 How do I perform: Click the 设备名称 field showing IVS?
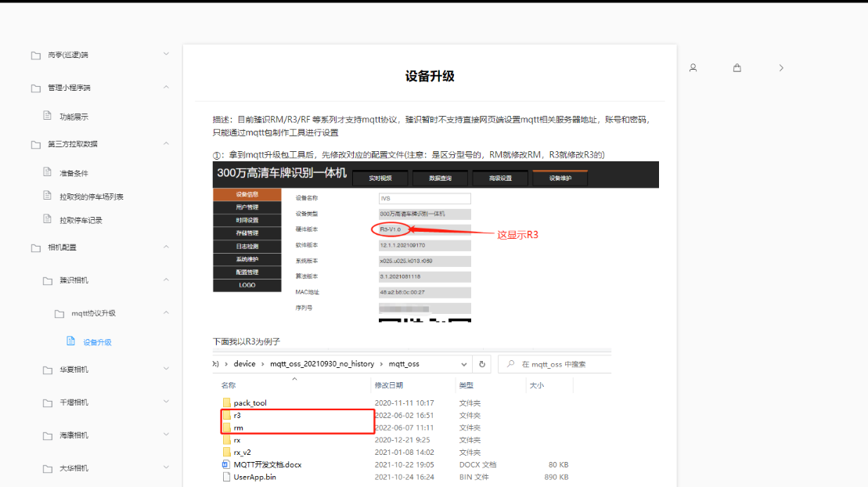(424, 198)
